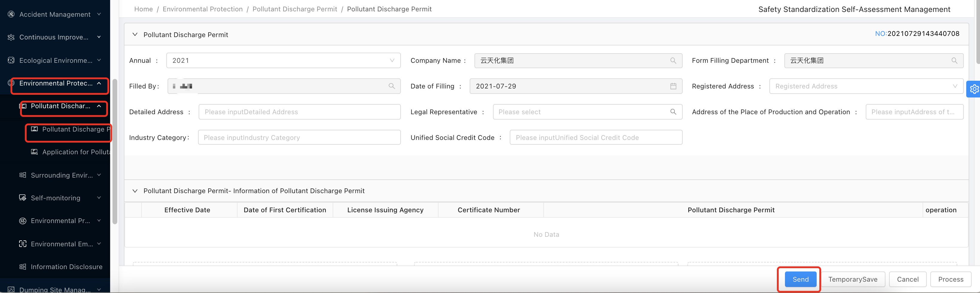Open Information Disclosure menu item
The image size is (980, 293).
(x=55, y=267)
